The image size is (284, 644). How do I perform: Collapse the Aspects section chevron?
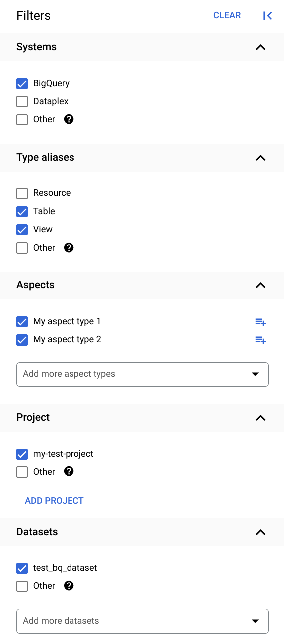[260, 285]
